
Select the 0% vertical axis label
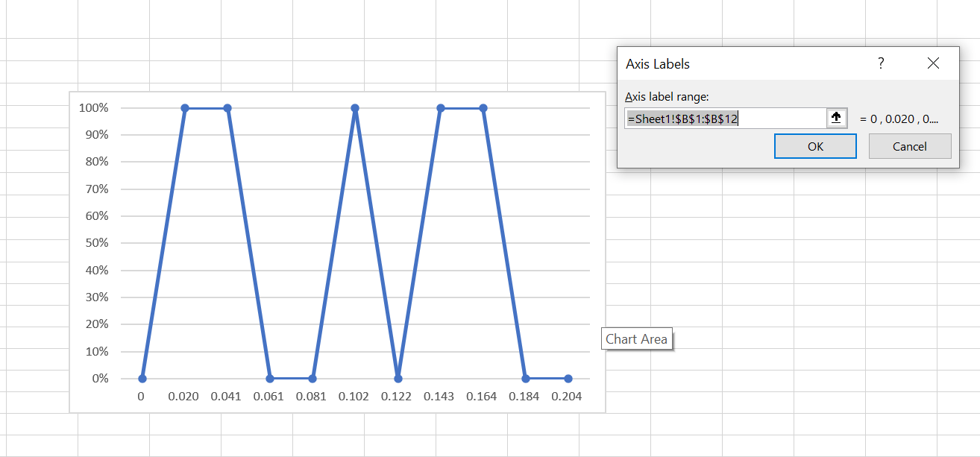click(100, 378)
